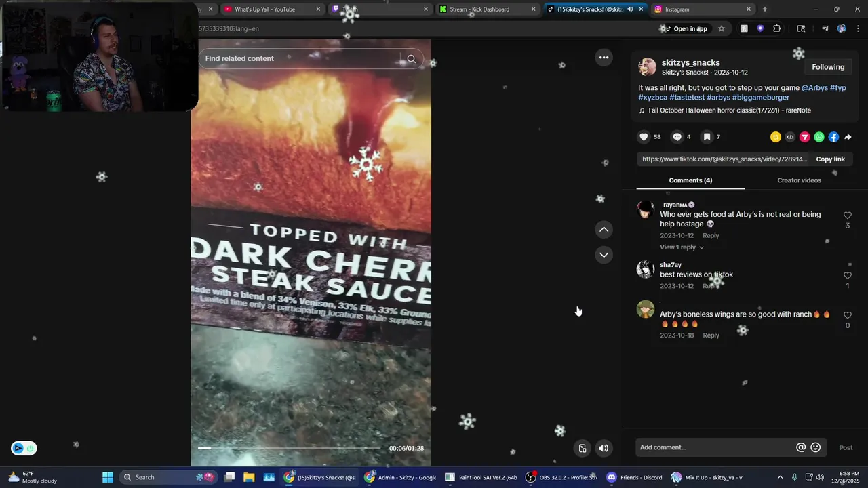The height and width of the screenshot is (488, 868).
Task: Click the Post comment button
Action: 846,448
